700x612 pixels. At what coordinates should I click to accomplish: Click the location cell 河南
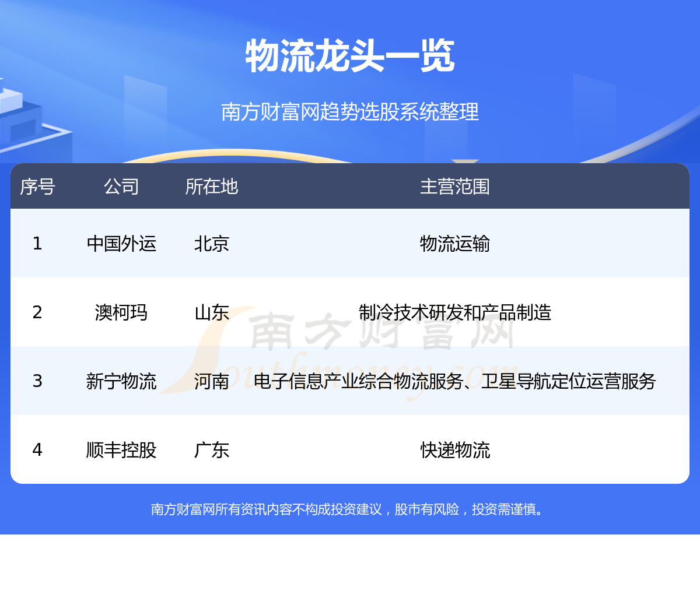[x=212, y=381]
